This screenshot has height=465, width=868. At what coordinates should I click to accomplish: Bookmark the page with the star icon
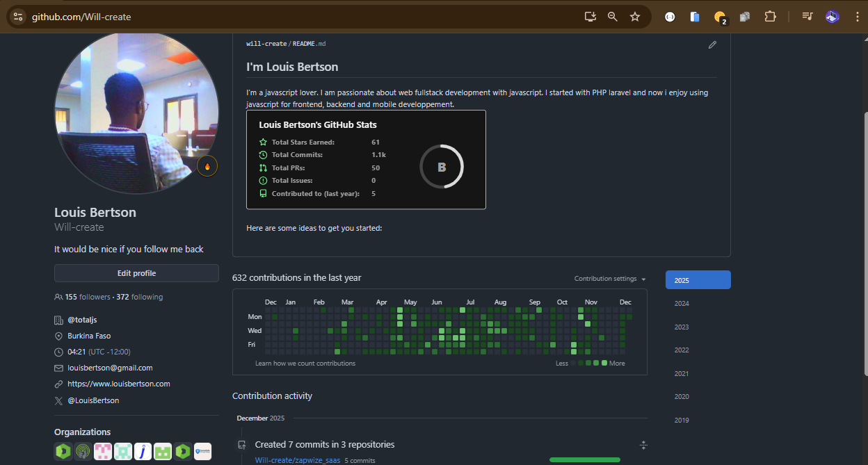tap(634, 16)
